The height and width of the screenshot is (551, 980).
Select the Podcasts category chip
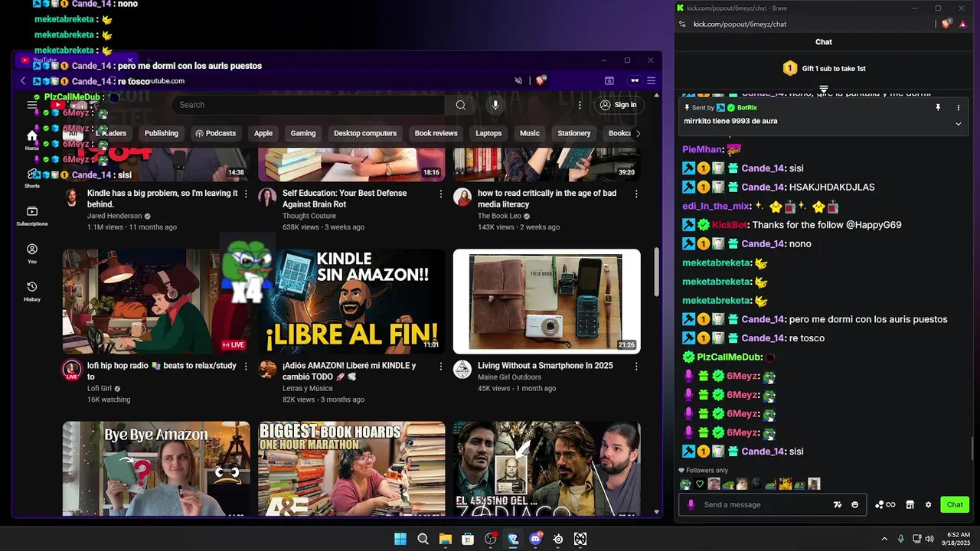tap(216, 133)
